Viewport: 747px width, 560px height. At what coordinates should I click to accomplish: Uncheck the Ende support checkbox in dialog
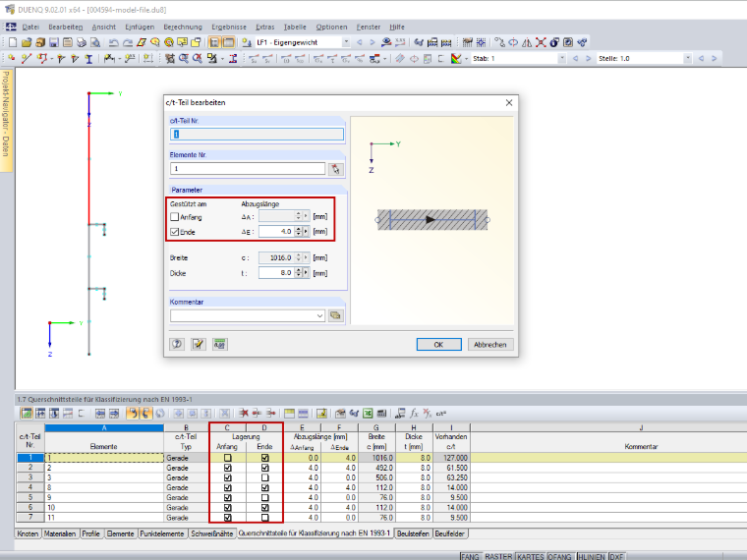174,232
